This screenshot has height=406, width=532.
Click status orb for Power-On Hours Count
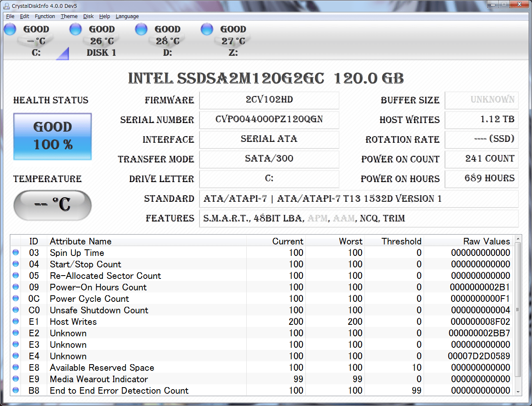click(x=16, y=287)
